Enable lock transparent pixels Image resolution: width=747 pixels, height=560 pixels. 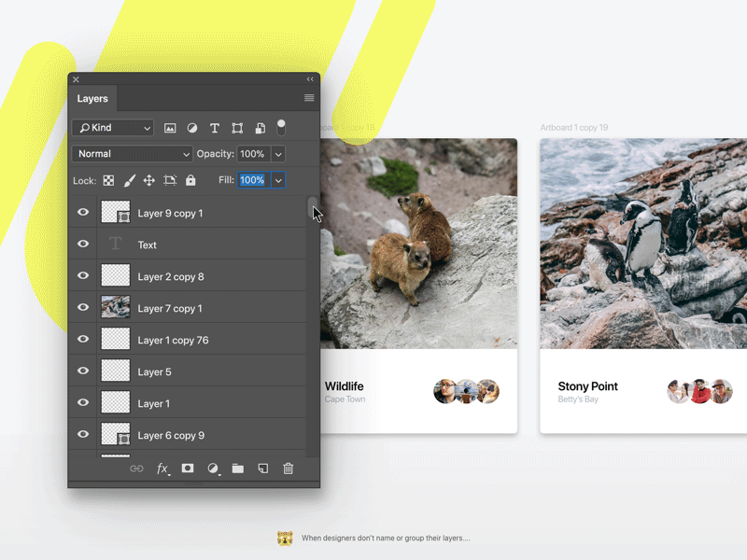(109, 180)
